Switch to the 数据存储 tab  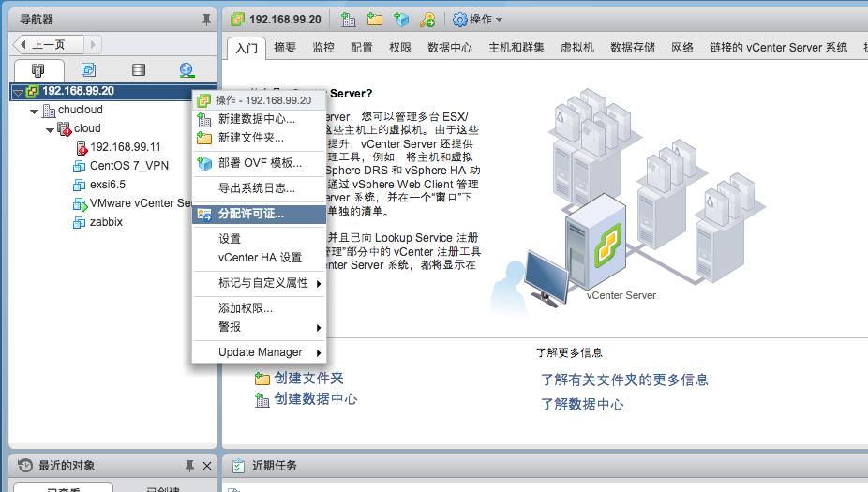point(633,48)
